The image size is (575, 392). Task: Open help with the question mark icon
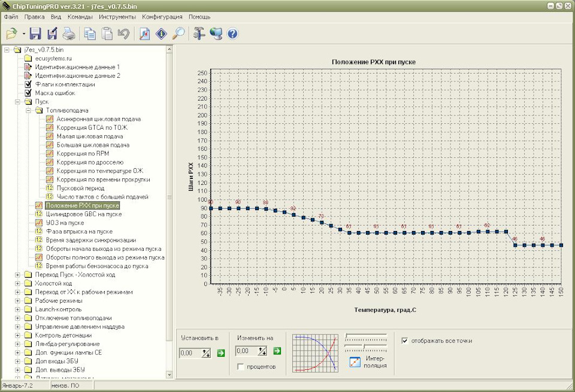(233, 34)
